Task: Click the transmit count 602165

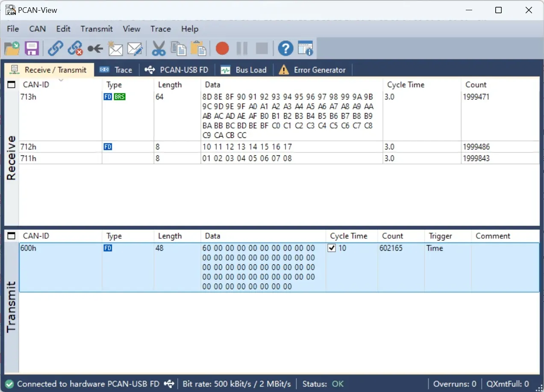Action: point(391,248)
